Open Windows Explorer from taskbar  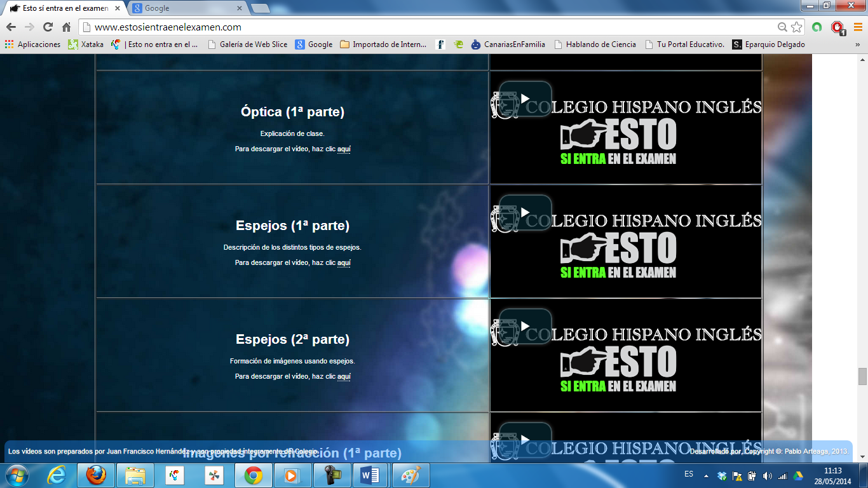pos(135,475)
